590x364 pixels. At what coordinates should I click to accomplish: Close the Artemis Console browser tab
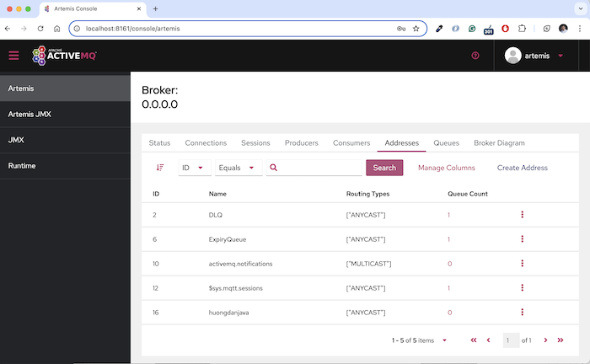[x=139, y=8]
